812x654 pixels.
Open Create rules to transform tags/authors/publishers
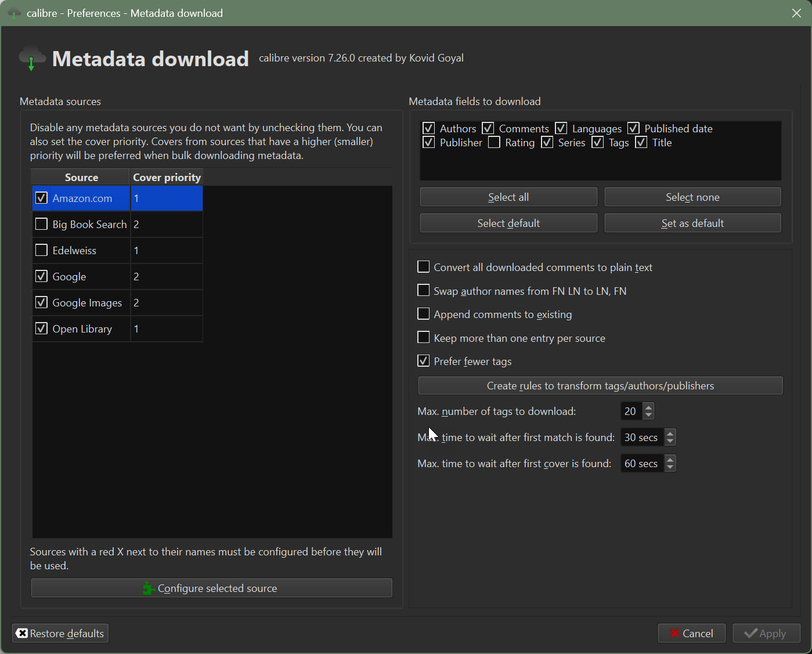coord(600,385)
